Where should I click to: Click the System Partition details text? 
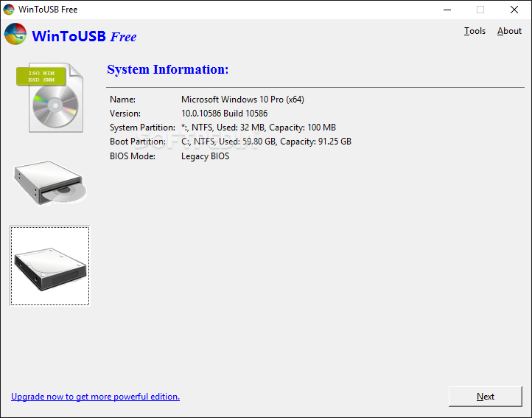259,128
